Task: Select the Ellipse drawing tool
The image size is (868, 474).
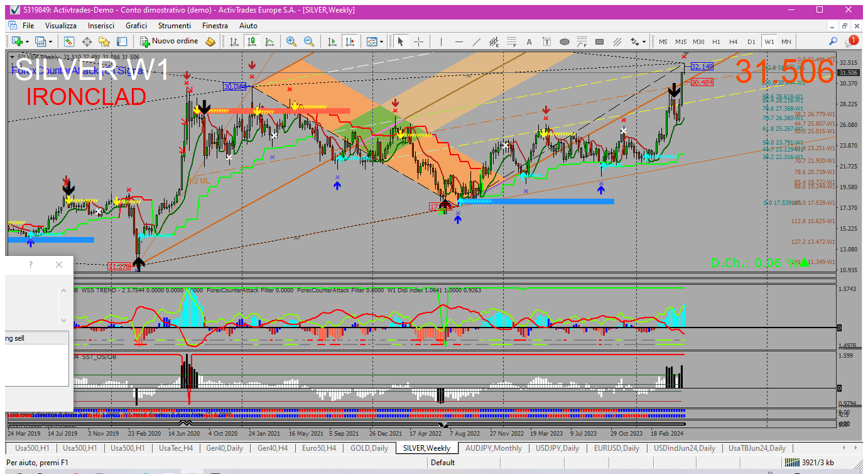Action: (565, 41)
